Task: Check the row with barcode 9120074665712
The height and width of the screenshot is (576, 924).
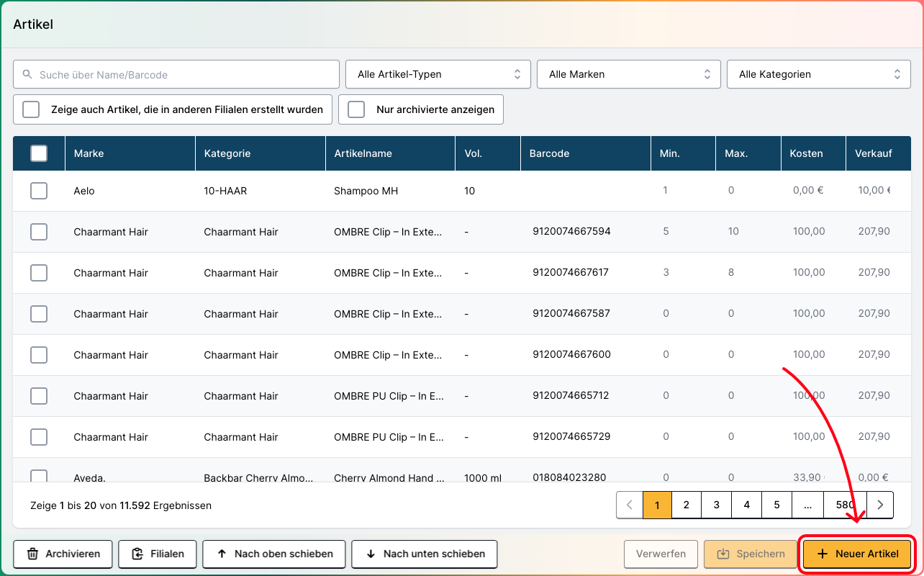Action: click(x=39, y=396)
